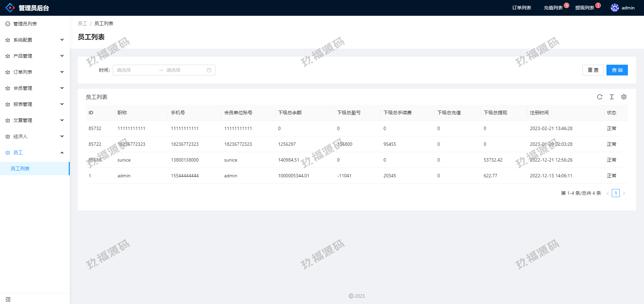Select the 员工列表 sidebar submenu item
The image size is (644, 304).
coord(20,169)
